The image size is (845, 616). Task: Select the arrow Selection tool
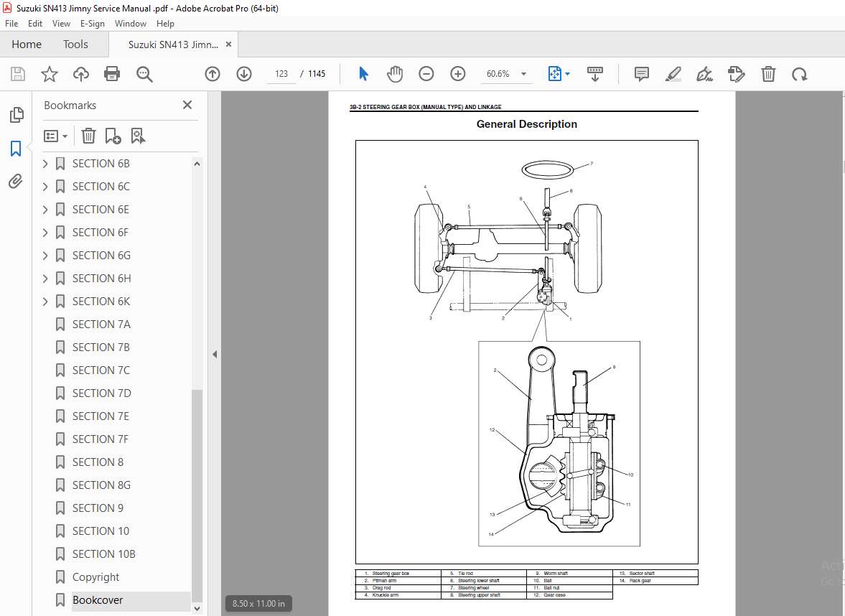[364, 74]
